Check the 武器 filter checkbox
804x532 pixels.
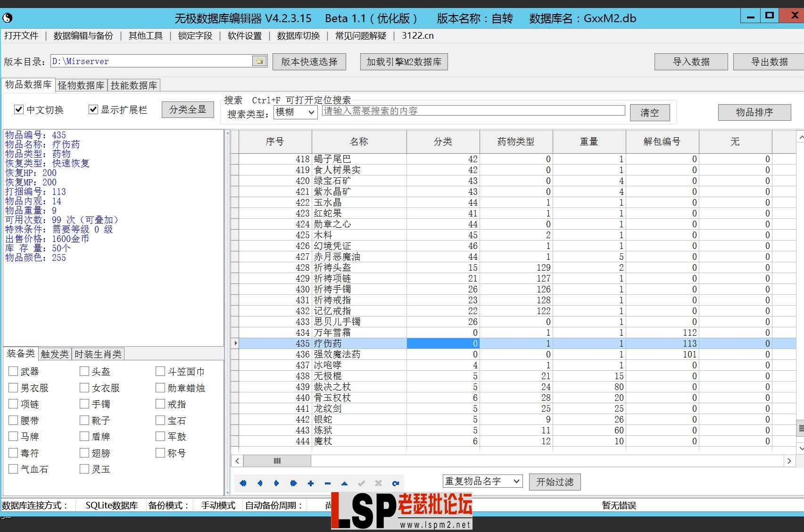coord(13,371)
